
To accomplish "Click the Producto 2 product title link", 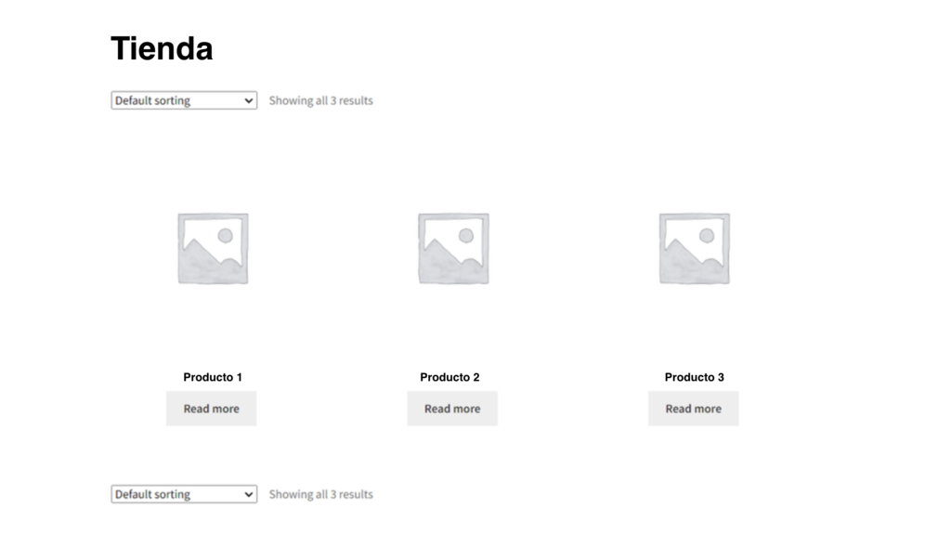I will 449,377.
